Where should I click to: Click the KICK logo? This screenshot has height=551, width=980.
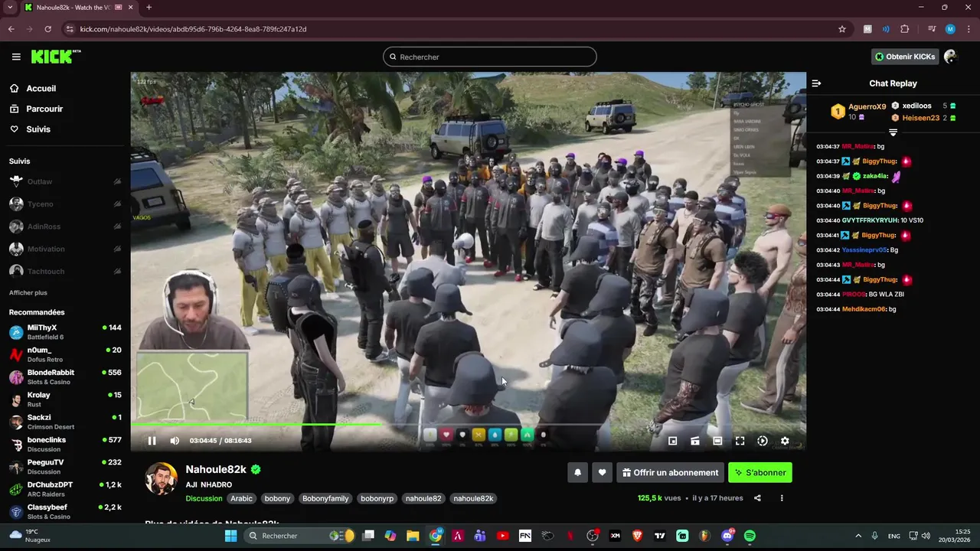coord(56,57)
